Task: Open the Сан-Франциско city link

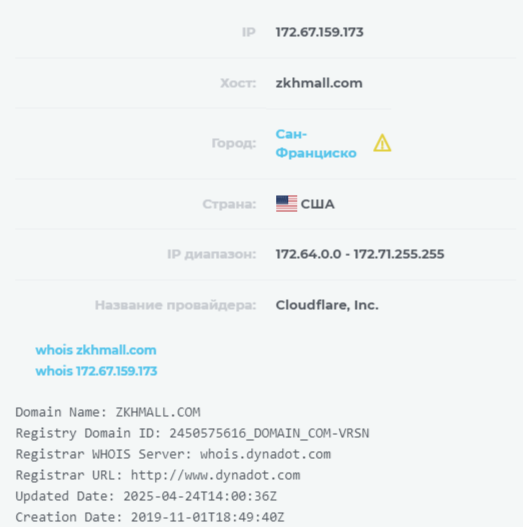Action: point(316,144)
